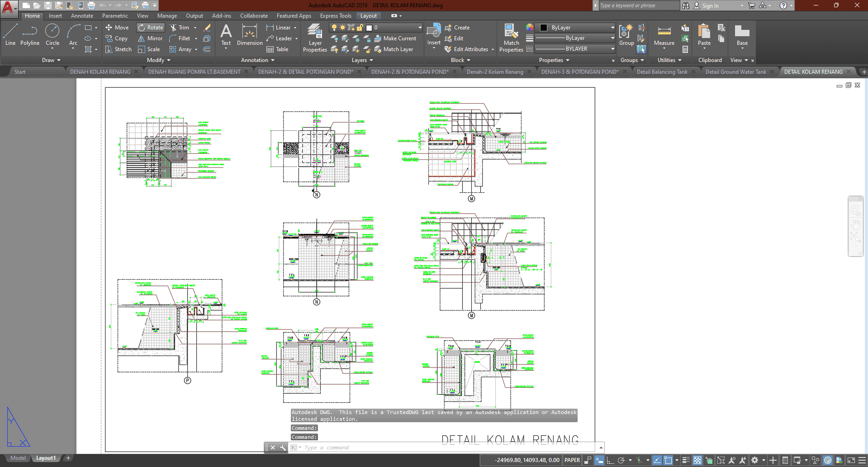Open the Annotate ribbon tab

[x=82, y=16]
